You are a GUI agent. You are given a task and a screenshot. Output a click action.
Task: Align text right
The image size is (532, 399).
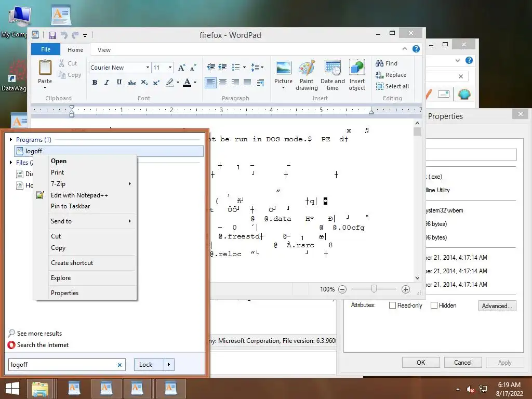[235, 83]
